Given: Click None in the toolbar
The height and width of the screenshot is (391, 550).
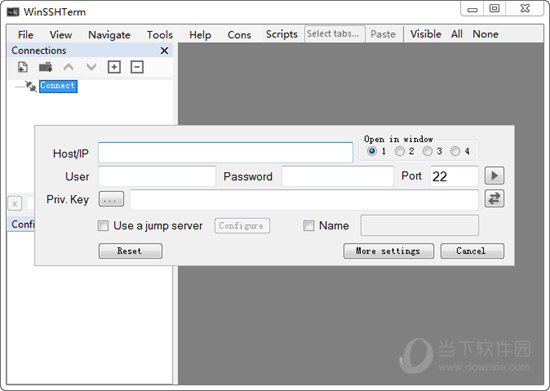Looking at the screenshot, I should 485,34.
